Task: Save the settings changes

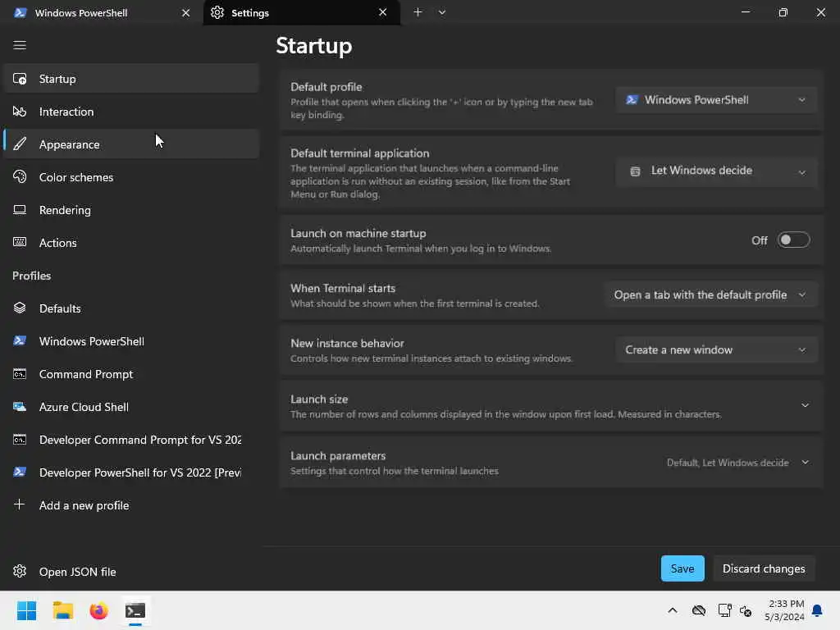Action: [682, 568]
